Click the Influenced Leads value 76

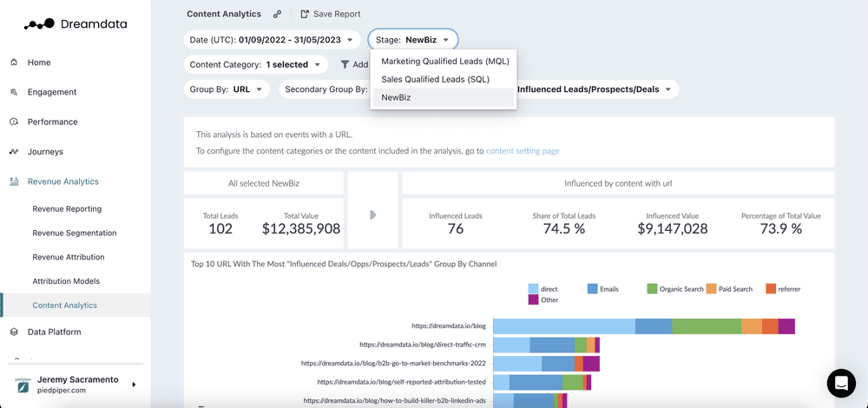click(456, 228)
